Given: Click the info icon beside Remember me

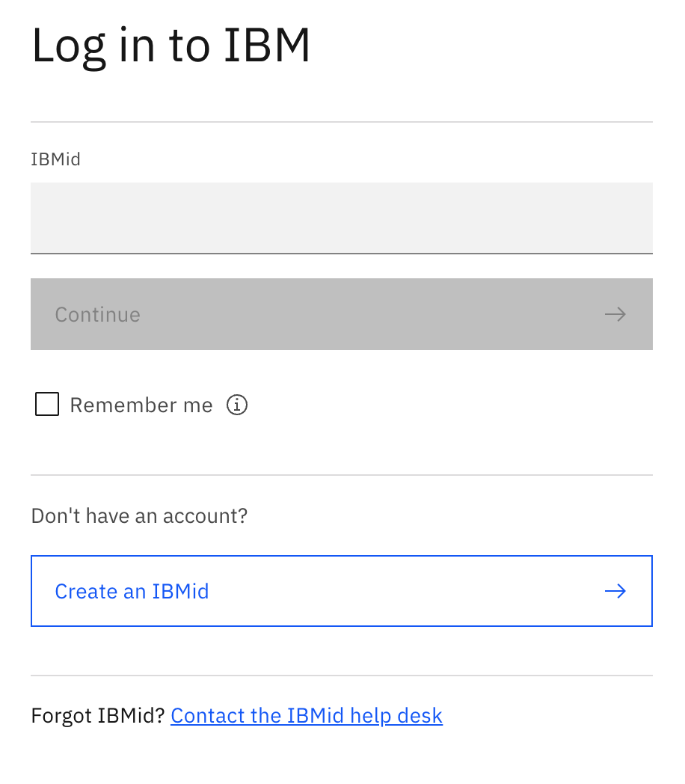Looking at the screenshot, I should (x=237, y=405).
